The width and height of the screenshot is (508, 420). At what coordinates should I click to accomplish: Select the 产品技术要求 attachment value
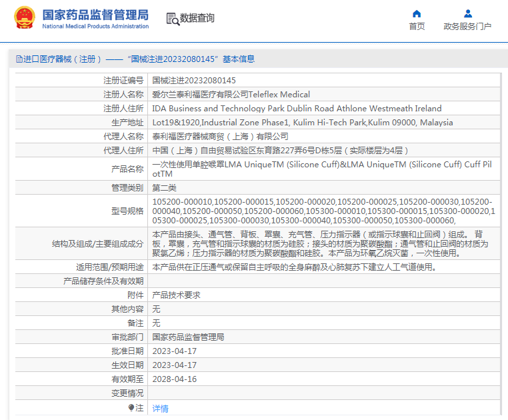coord(176,295)
